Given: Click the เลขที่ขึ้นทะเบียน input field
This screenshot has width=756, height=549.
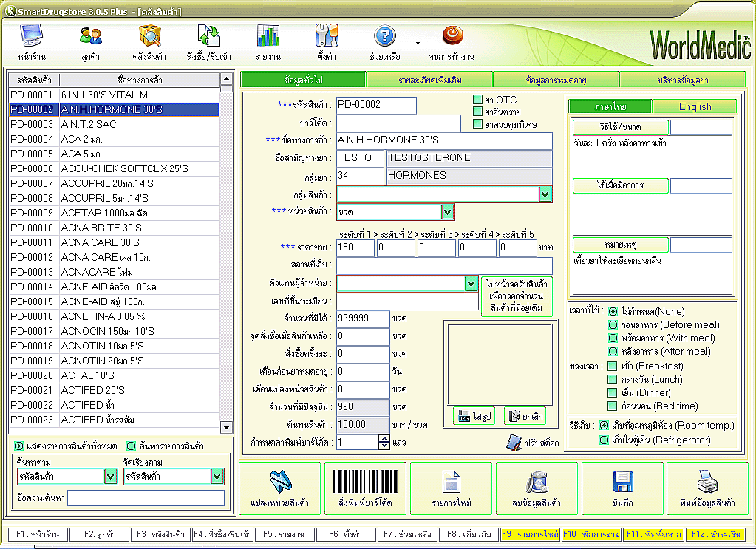Looking at the screenshot, I should pos(407,301).
